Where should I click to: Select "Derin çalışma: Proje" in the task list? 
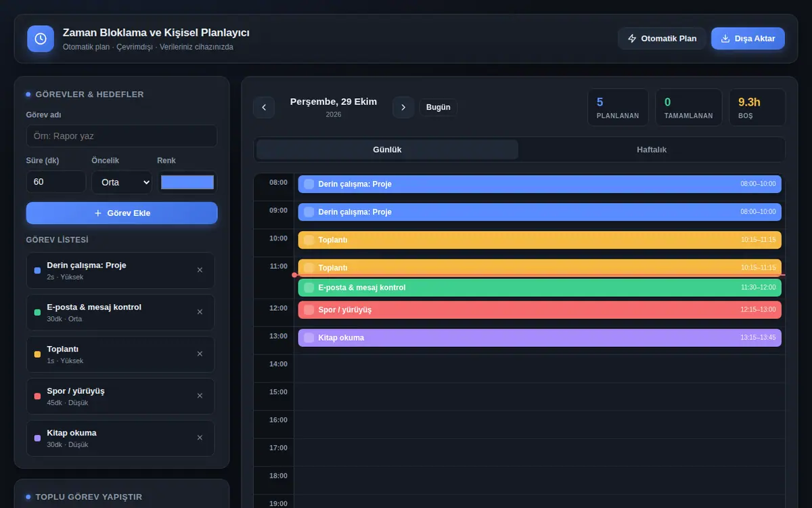point(120,270)
